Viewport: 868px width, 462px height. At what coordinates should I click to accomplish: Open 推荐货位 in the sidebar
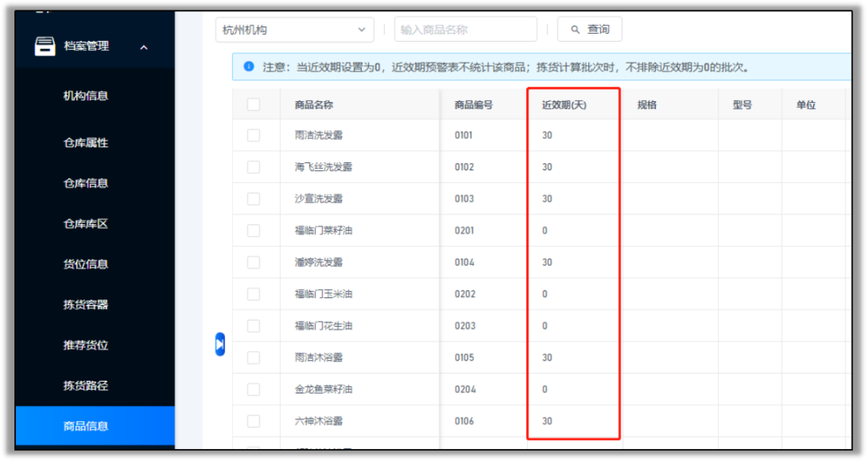pos(86,345)
